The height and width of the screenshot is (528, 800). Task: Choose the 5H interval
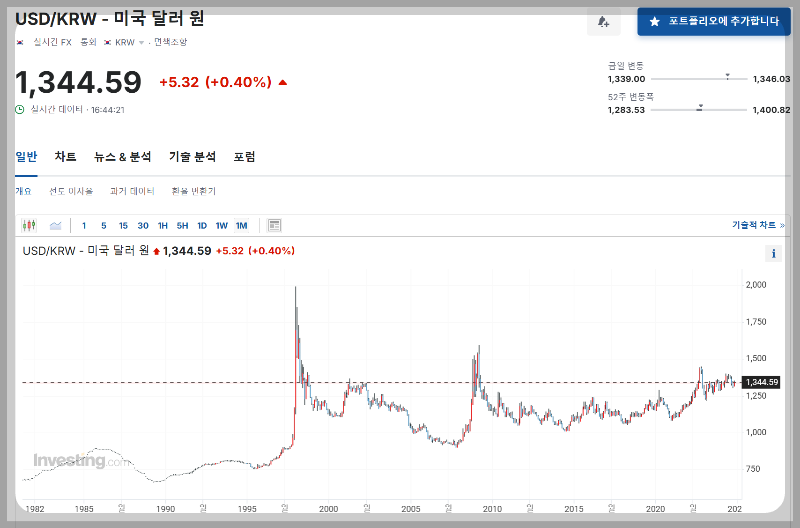(182, 225)
